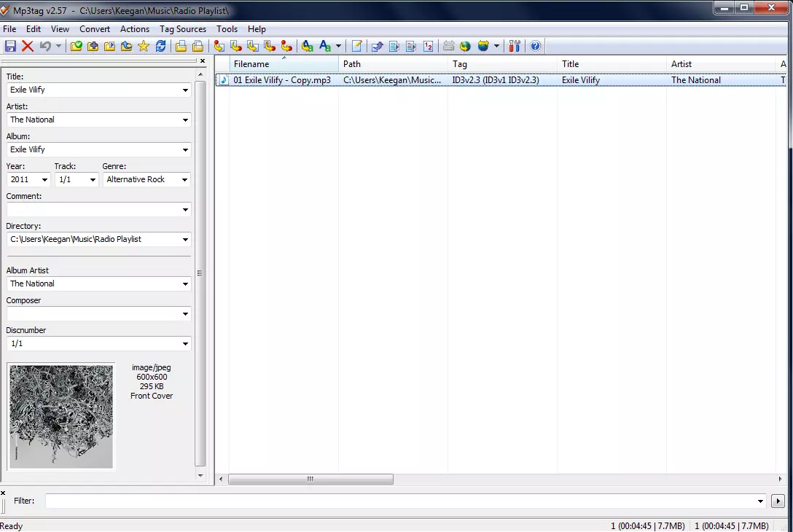Close the tag panel with its X

point(203,60)
